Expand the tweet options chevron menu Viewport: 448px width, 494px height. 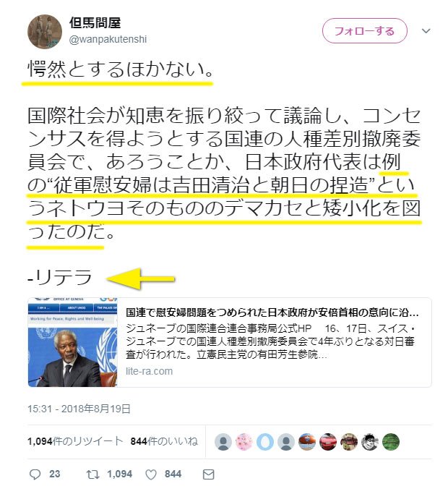426,31
